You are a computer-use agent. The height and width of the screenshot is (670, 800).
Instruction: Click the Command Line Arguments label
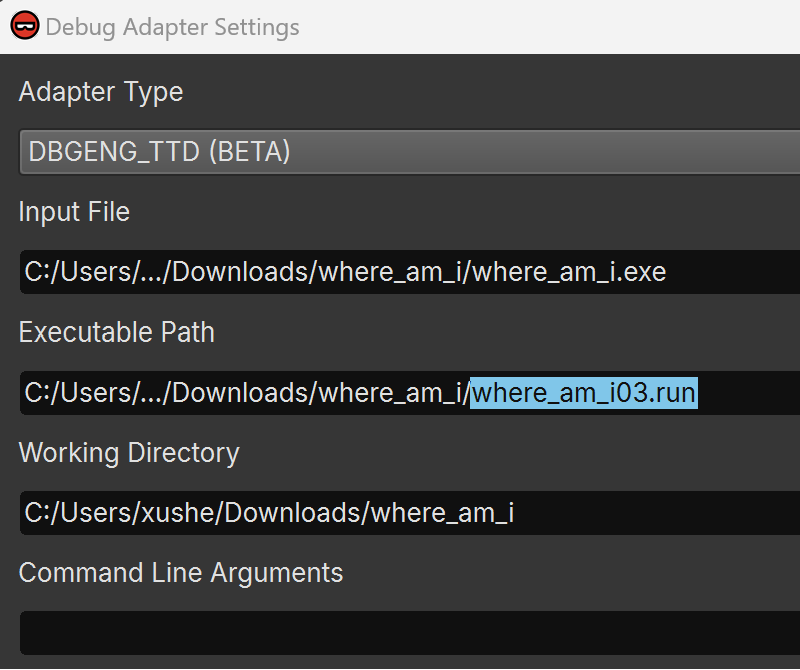(x=181, y=573)
